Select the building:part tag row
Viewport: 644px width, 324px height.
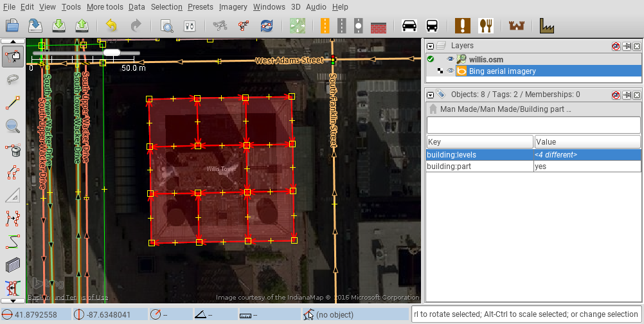(533, 166)
